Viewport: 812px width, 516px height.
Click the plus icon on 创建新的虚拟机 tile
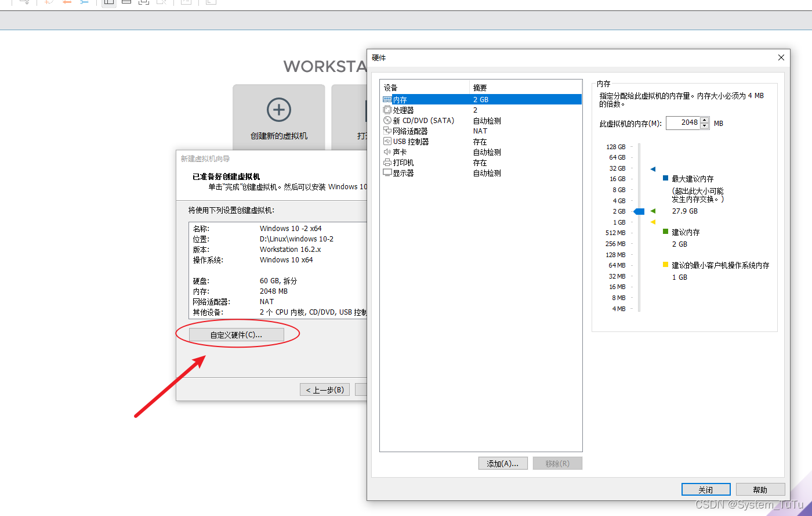tap(279, 110)
